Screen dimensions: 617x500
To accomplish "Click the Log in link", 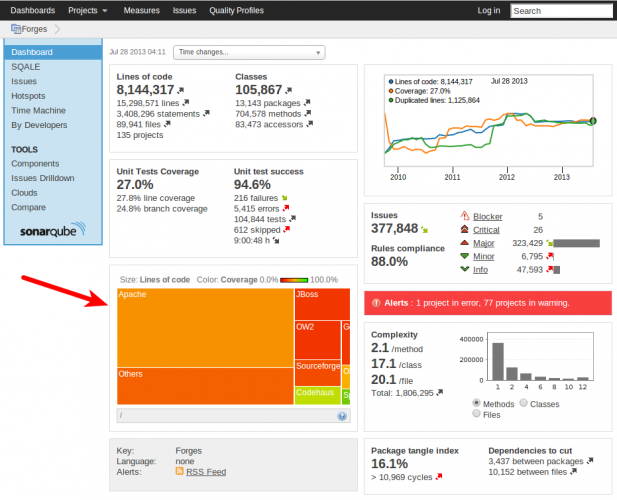I will [489, 10].
